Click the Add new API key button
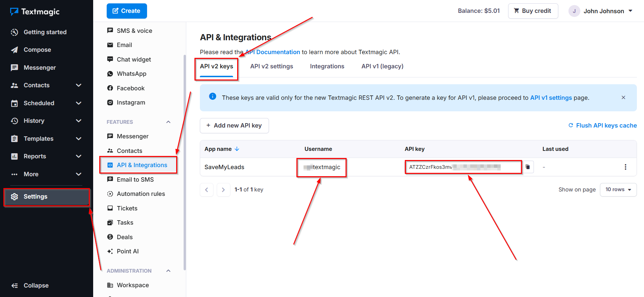 [234, 125]
